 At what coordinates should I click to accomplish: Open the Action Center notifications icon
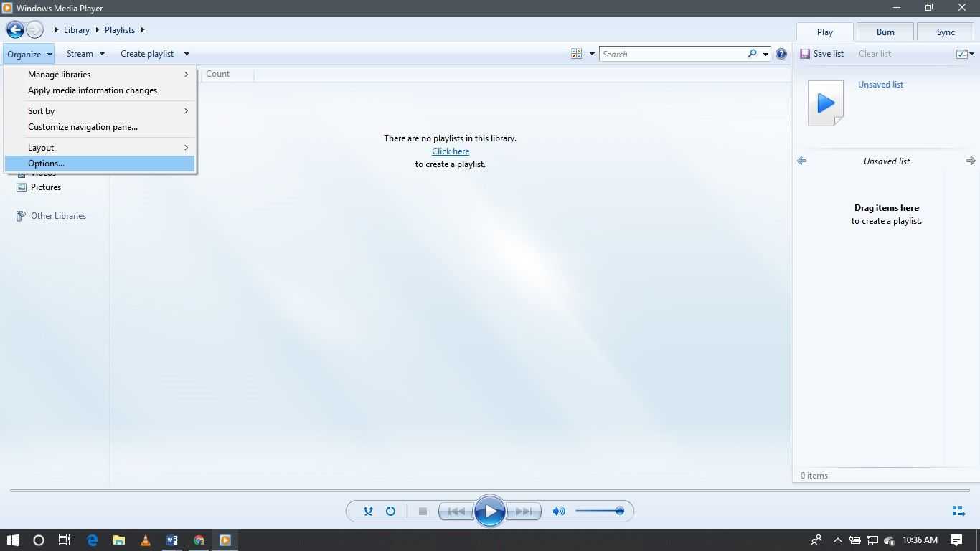[x=956, y=540]
